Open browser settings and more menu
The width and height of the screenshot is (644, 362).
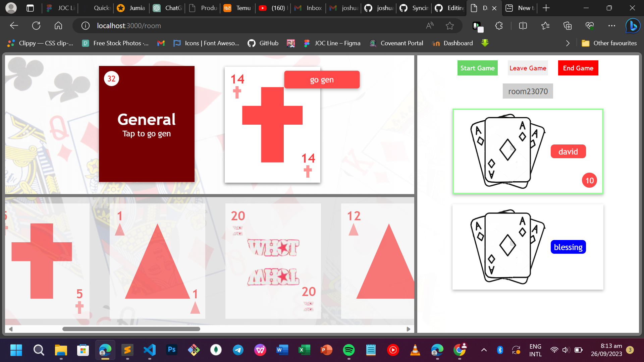click(x=611, y=25)
